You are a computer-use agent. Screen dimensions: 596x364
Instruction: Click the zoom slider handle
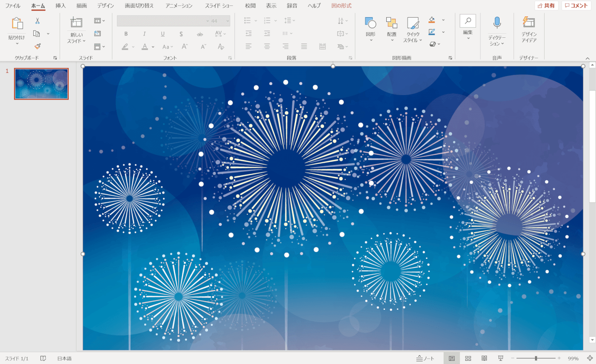[x=536, y=359]
